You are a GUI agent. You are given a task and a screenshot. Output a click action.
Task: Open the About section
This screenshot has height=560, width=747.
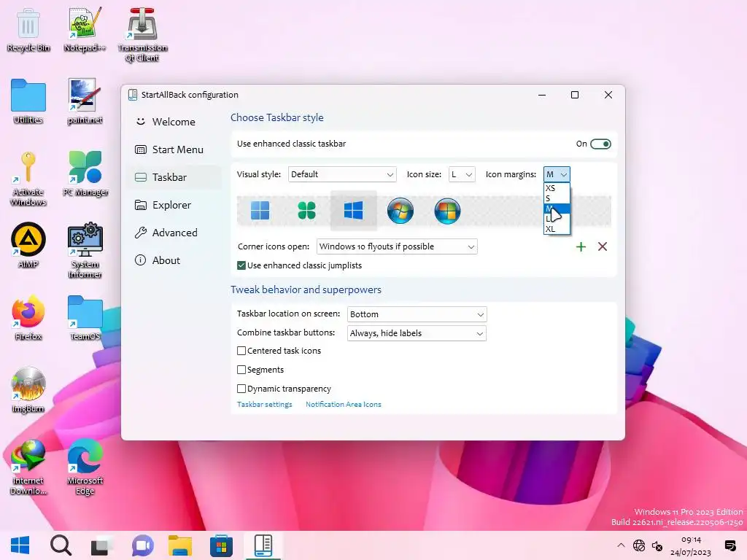tap(174, 260)
